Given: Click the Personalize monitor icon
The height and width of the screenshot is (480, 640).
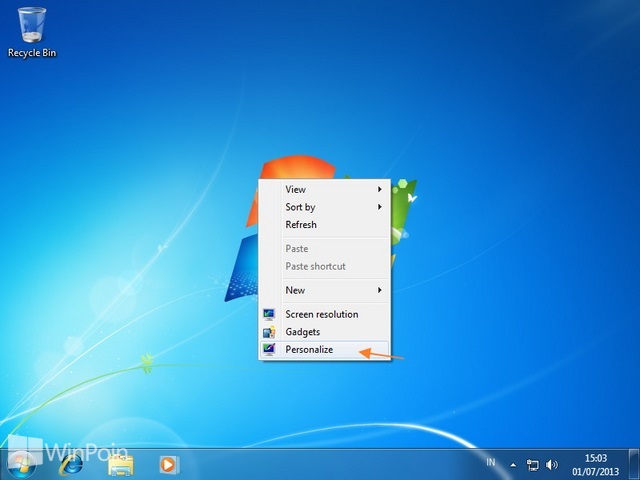Looking at the screenshot, I should pos(269,350).
